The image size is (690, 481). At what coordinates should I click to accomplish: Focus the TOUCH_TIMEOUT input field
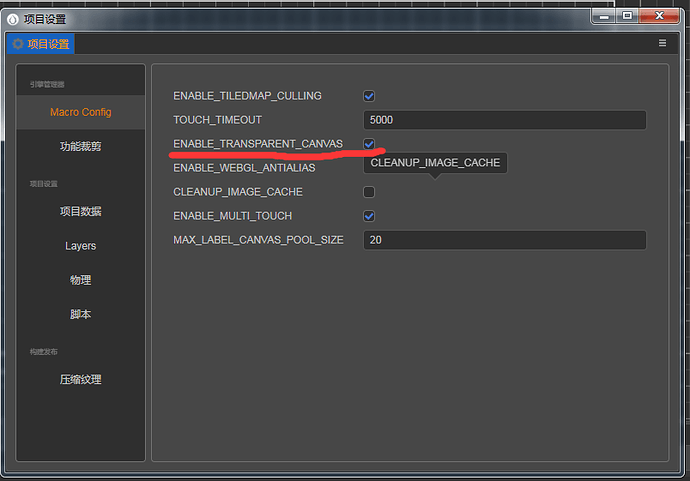tap(504, 120)
